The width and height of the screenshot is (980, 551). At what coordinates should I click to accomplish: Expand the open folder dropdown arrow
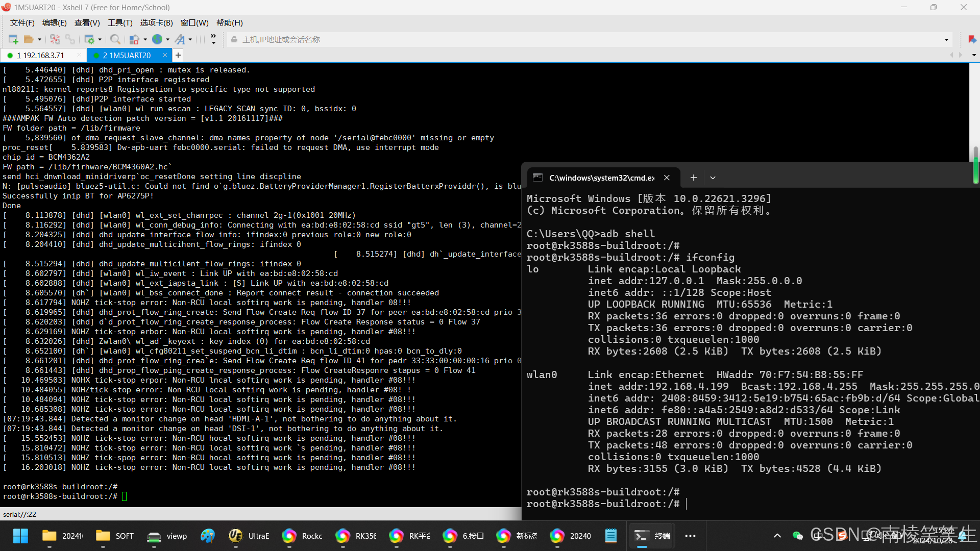39,39
